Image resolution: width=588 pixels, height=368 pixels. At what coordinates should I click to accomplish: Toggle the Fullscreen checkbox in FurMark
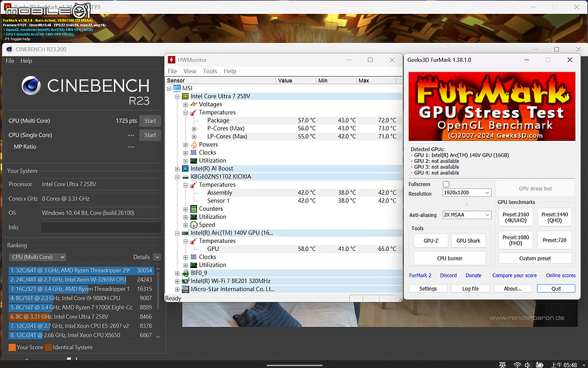pos(446,184)
